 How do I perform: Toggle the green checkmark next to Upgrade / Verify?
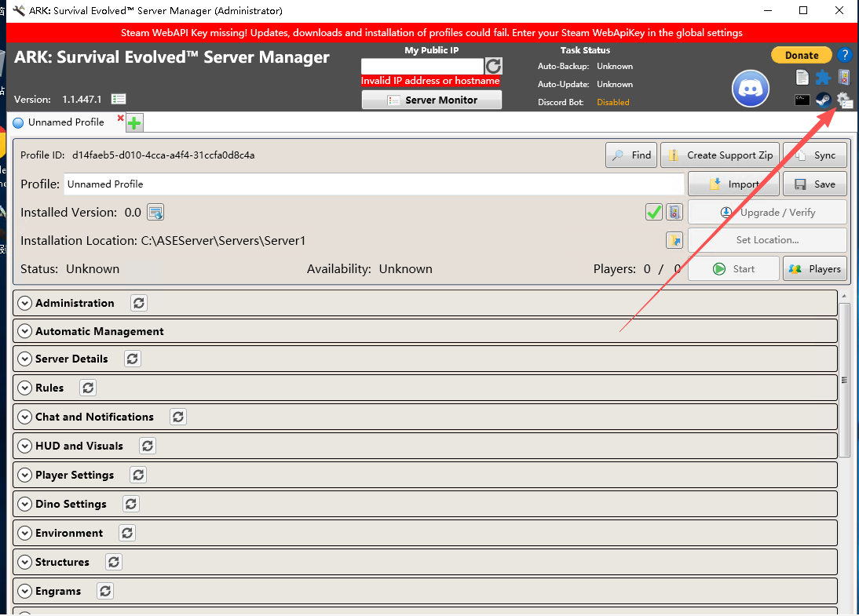653,213
